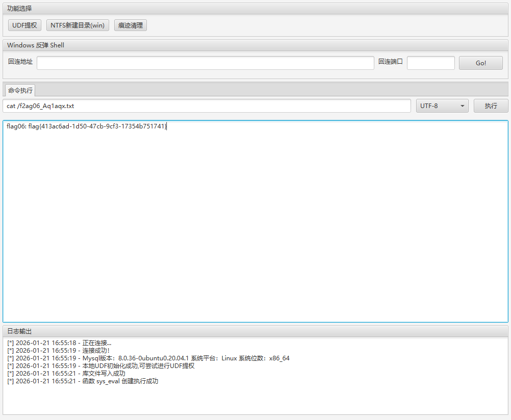Click the 日志输出 panel header
This screenshot has width=511, height=420.
point(20,331)
